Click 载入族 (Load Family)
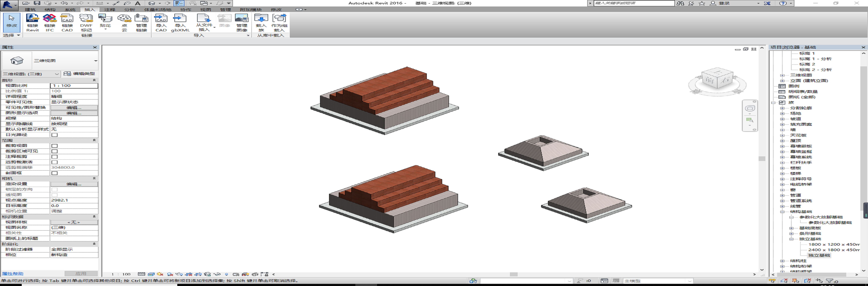The image size is (868, 286). tap(261, 22)
